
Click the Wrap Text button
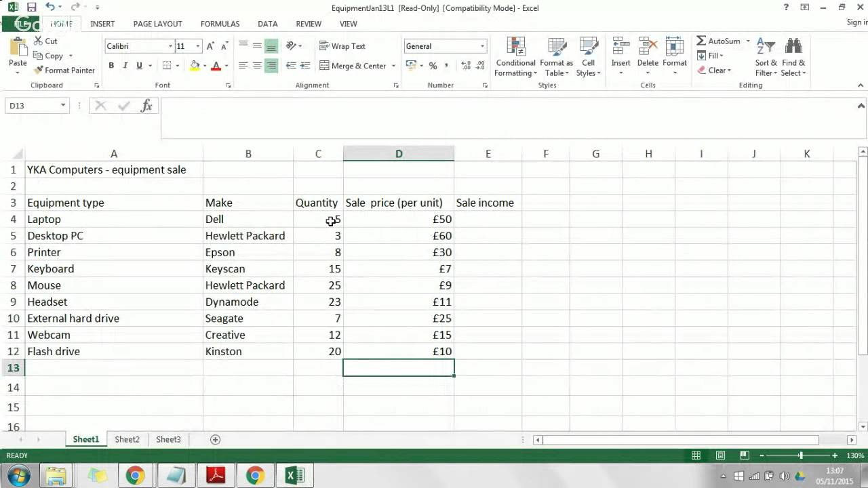(342, 46)
